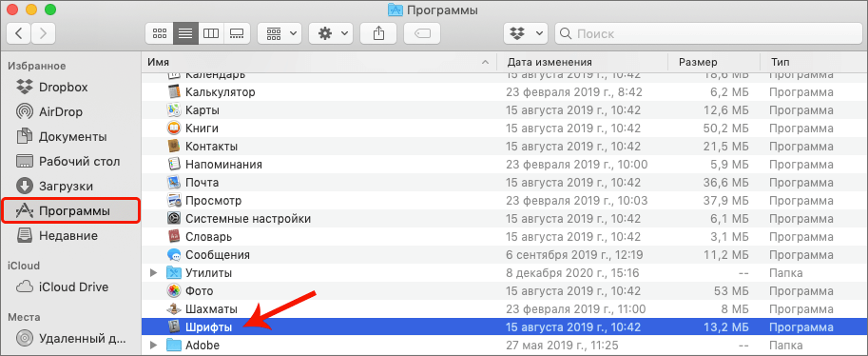
Task: Expand the Adobe folder disclosure triangle
Action: 154,345
